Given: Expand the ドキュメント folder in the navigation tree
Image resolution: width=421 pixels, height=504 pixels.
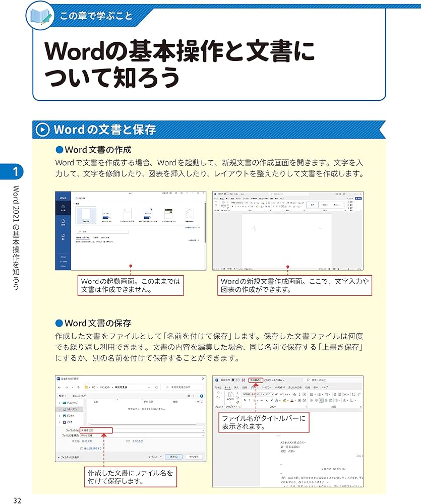Looking at the screenshot, I should [59, 409].
